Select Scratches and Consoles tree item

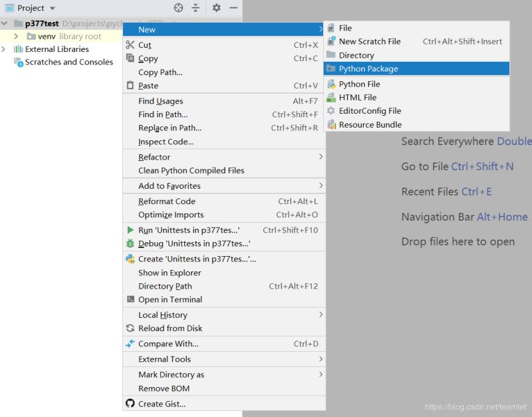(x=69, y=63)
